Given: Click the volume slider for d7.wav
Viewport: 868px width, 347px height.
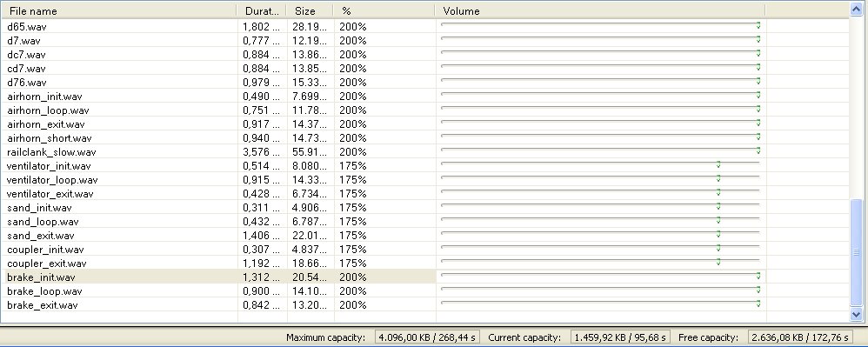Looking at the screenshot, I should click(600, 39).
